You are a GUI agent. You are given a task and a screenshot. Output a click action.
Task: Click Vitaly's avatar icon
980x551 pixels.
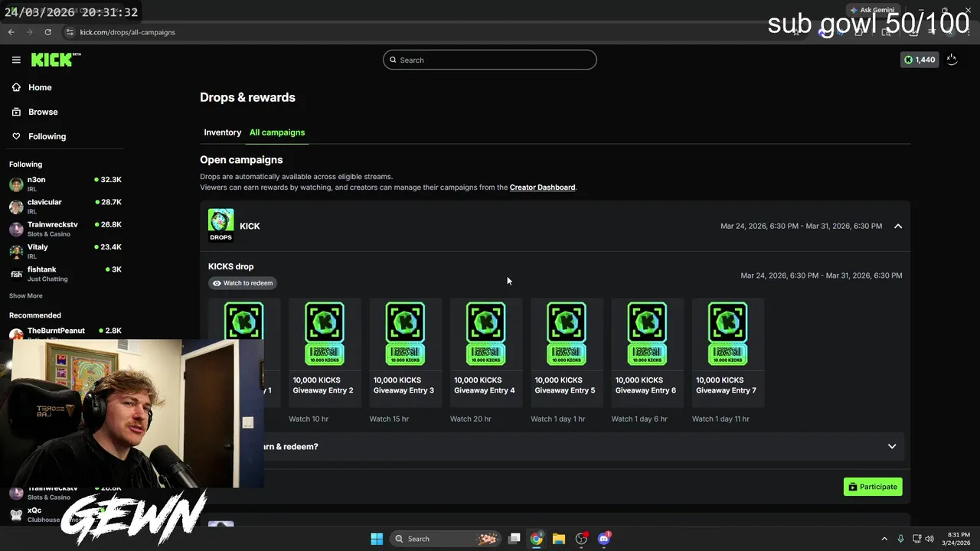[16, 252]
